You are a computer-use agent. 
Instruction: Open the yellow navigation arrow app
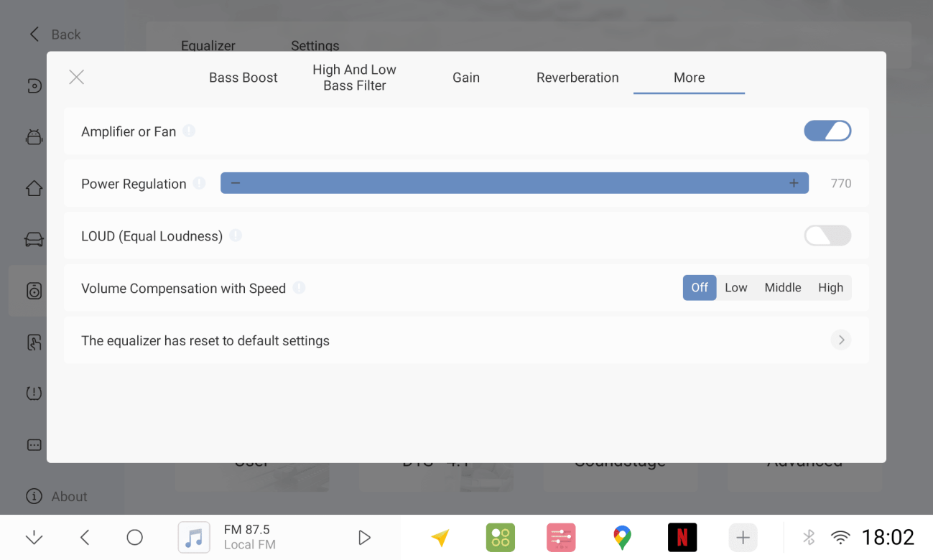[x=440, y=537]
